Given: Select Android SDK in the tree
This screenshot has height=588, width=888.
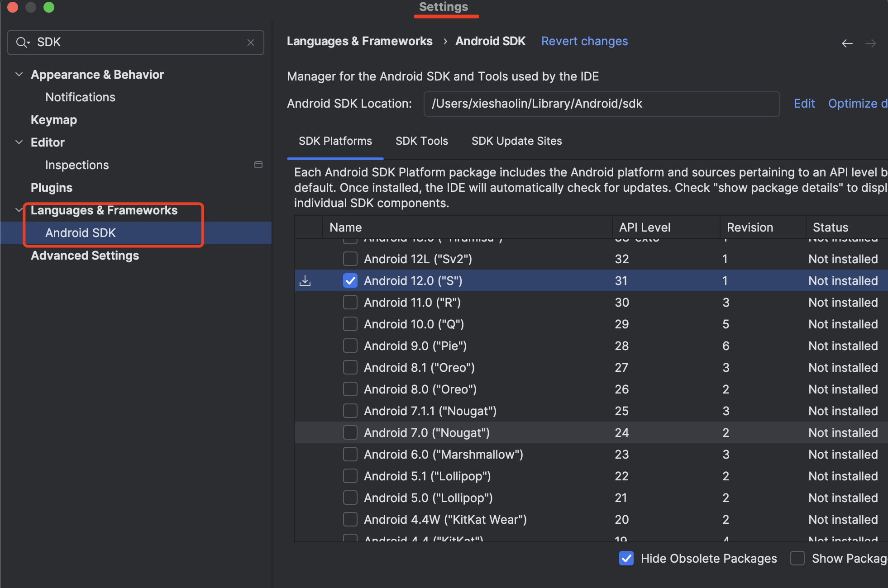Looking at the screenshot, I should [x=81, y=233].
